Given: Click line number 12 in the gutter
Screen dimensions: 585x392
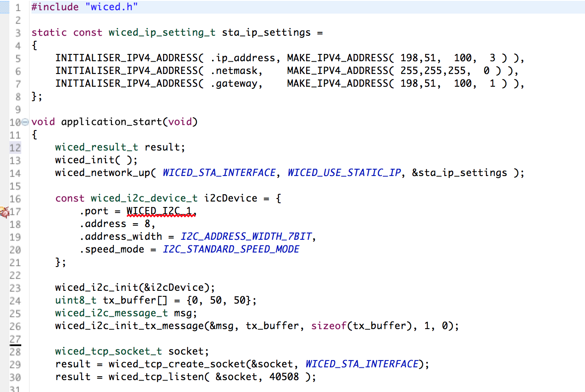Looking at the screenshot, I should click(15, 148).
